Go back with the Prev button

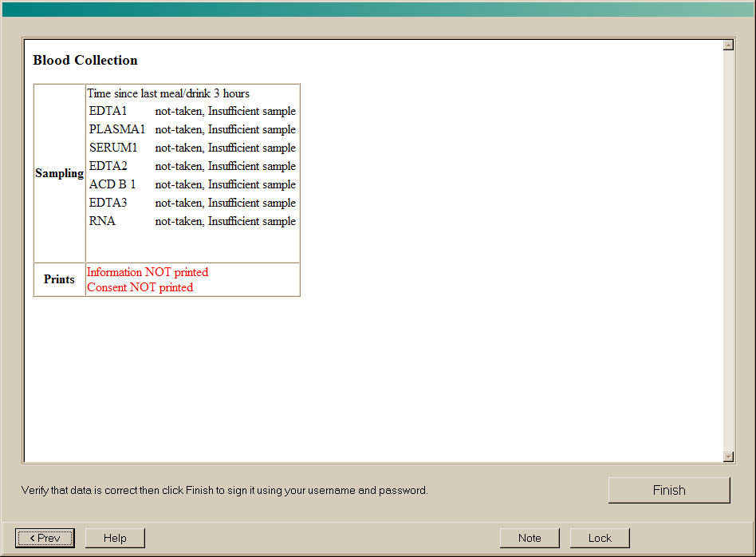(x=45, y=538)
